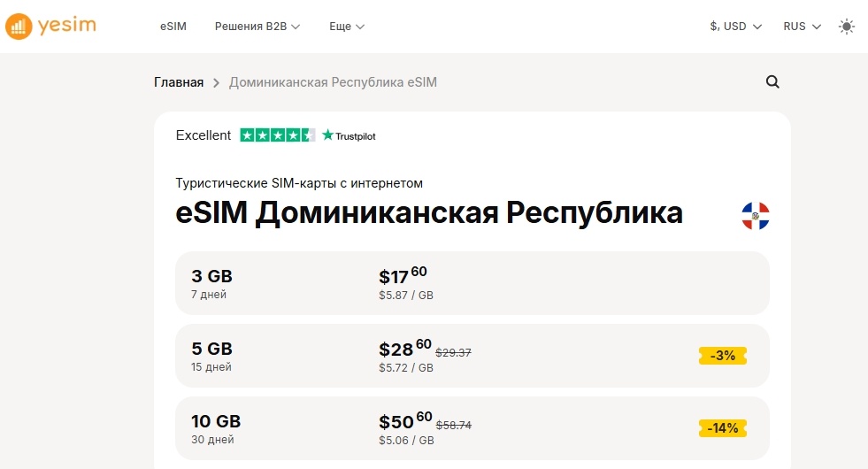This screenshot has height=469, width=868.
Task: Click the Доминиканская Республика eSIM breadcrumb
Action: click(x=333, y=82)
